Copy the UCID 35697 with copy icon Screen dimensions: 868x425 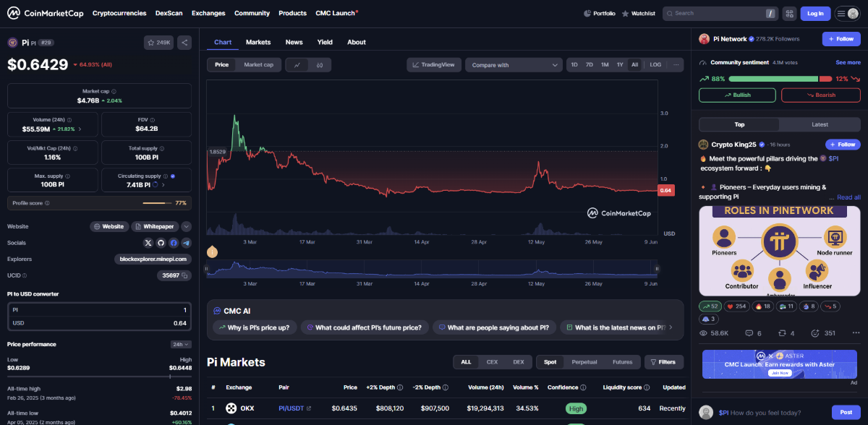click(185, 275)
